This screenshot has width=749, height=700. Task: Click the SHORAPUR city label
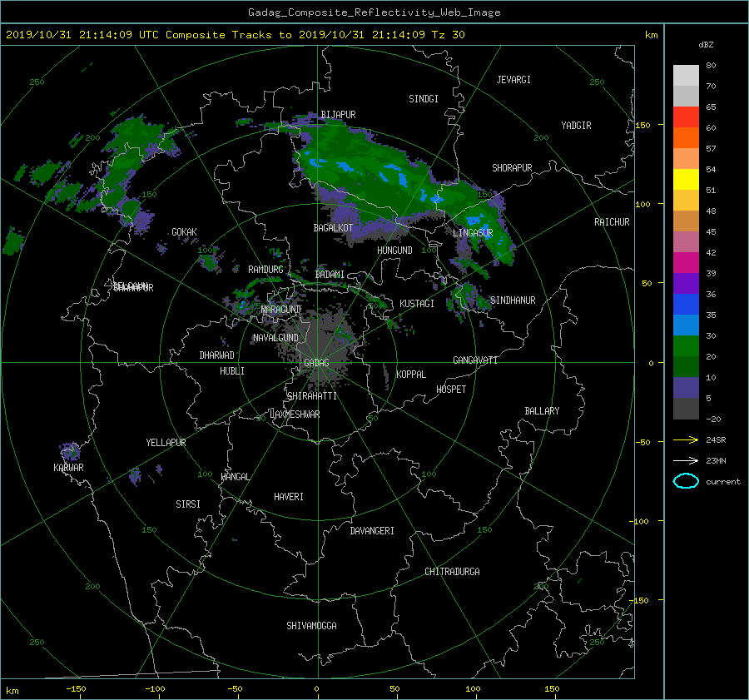[512, 168]
